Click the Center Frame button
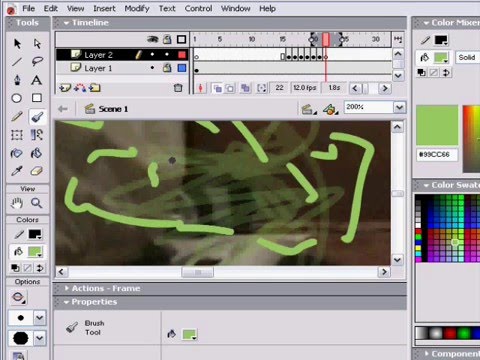Viewport: 480px width, 360px height. [x=200, y=88]
